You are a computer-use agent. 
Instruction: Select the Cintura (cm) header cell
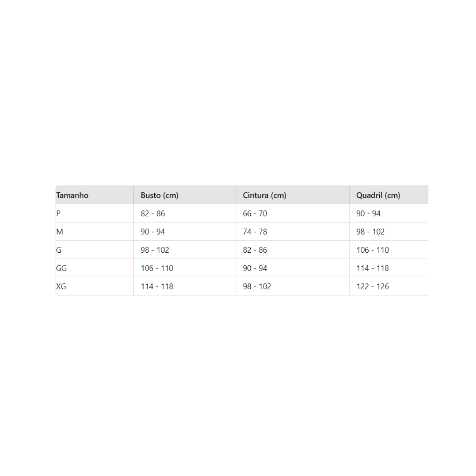[x=265, y=195]
